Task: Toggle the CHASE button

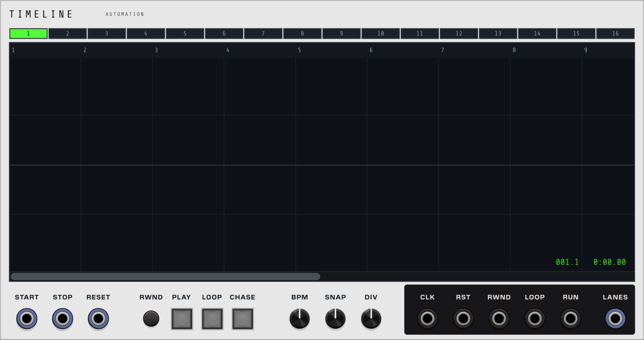Action: pos(242,319)
